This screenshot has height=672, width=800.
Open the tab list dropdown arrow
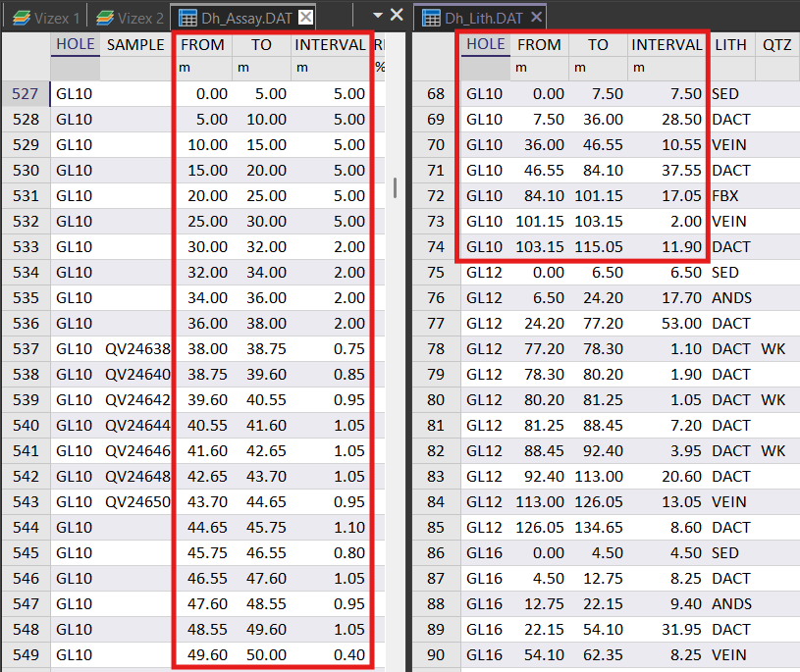point(377,15)
